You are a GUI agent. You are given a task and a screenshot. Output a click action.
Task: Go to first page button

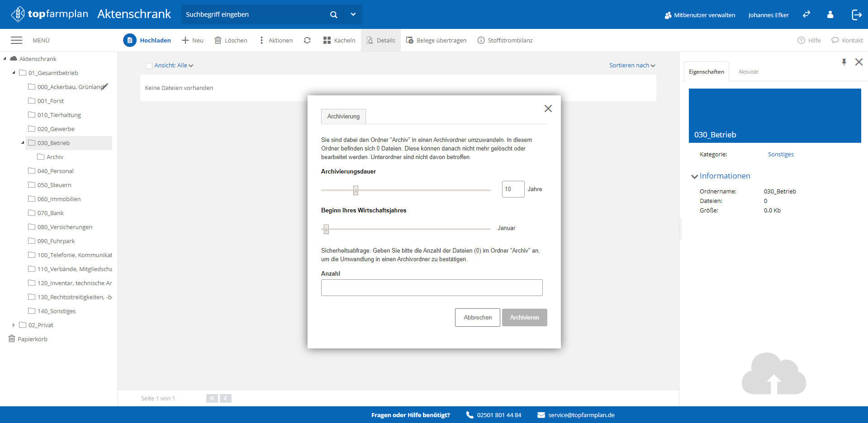click(x=212, y=398)
